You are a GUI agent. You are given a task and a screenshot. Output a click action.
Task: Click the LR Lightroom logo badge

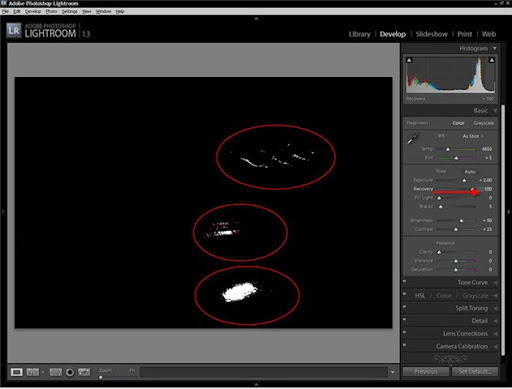point(14,31)
